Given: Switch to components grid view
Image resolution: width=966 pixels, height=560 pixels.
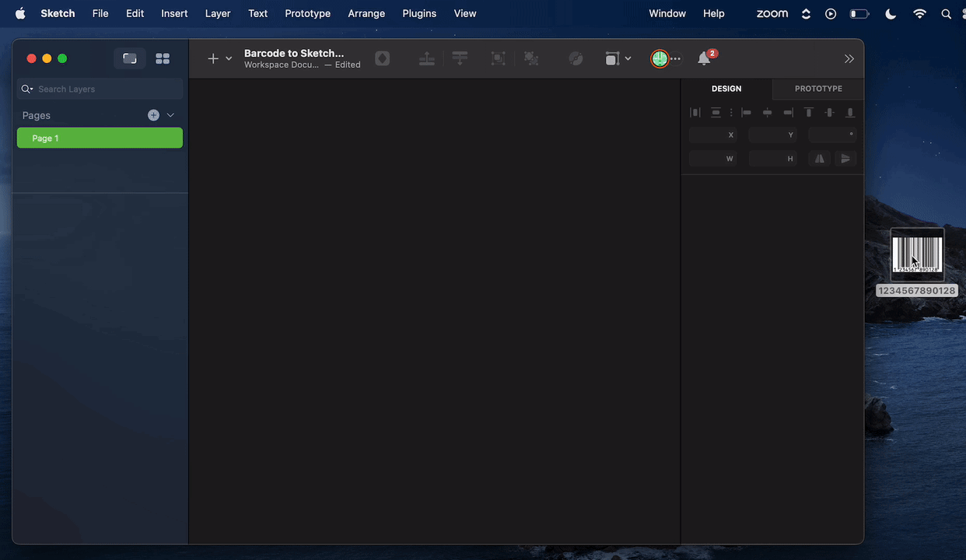Looking at the screenshot, I should pos(163,58).
